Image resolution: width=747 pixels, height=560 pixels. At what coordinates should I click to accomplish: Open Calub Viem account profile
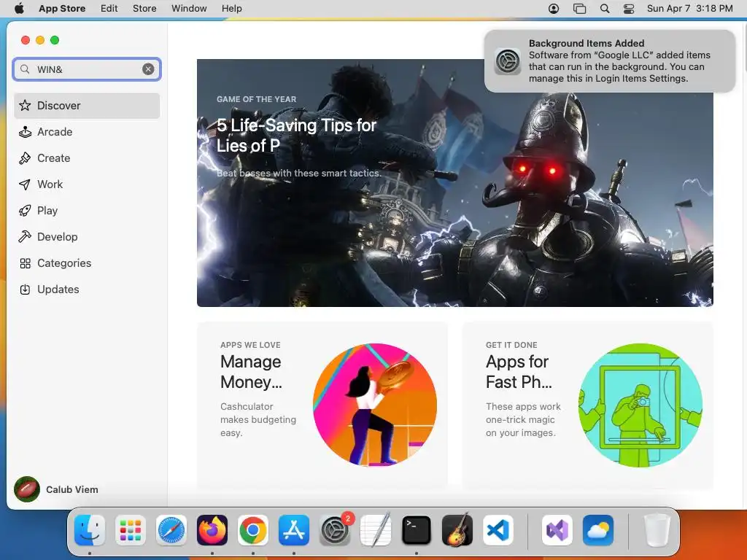[x=56, y=489]
